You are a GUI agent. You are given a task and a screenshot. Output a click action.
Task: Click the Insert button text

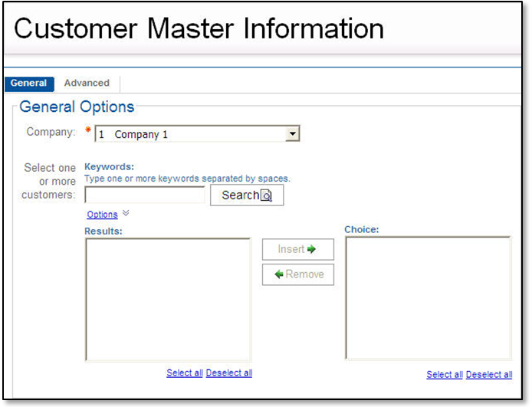(291, 249)
